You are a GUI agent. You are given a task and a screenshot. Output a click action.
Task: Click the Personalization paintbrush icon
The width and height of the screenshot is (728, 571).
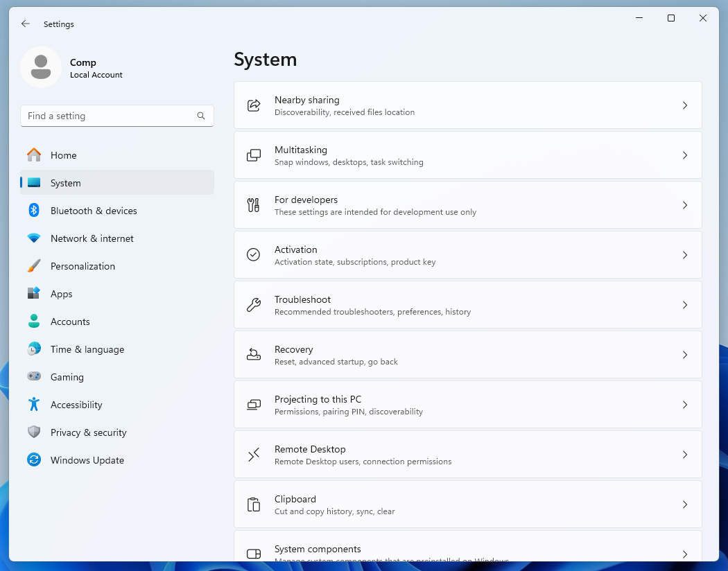[34, 266]
